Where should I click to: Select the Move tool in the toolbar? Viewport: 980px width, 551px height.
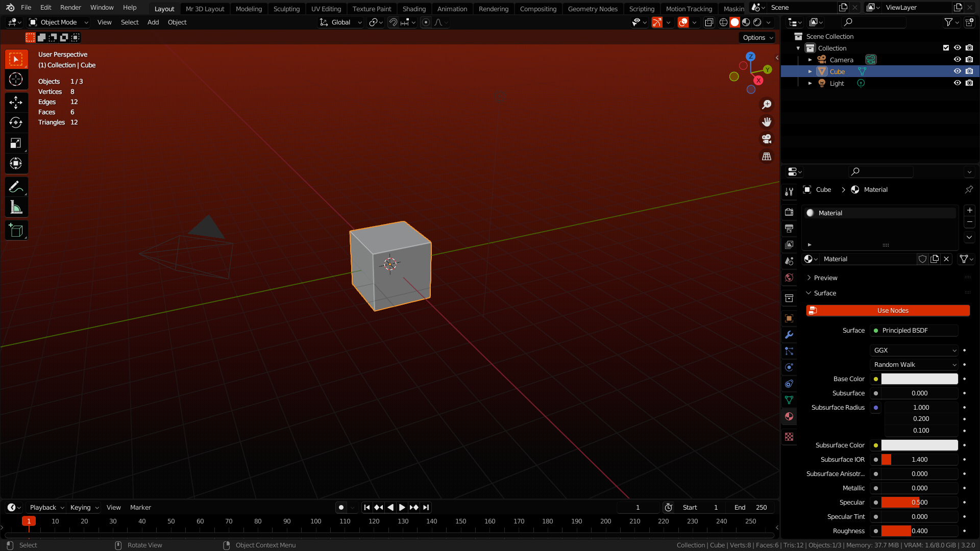coord(16,102)
